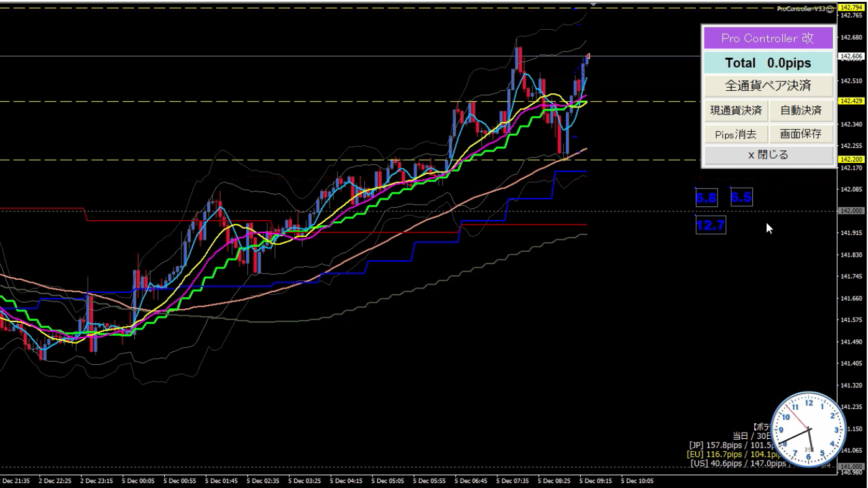The width and height of the screenshot is (868, 488).
Task: Click the 2 Dec 22:25 time label
Action: click(x=55, y=481)
